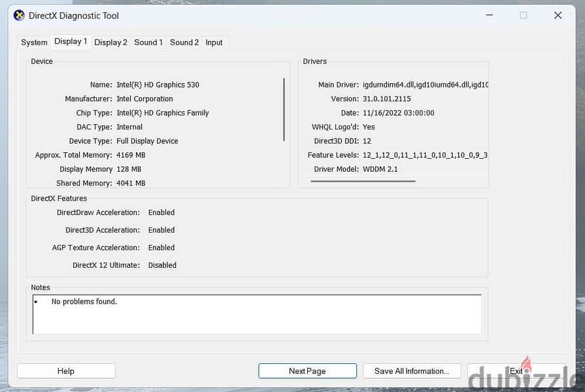Click Save All Information button
Image resolution: width=585 pixels, height=392 pixels.
click(x=412, y=371)
